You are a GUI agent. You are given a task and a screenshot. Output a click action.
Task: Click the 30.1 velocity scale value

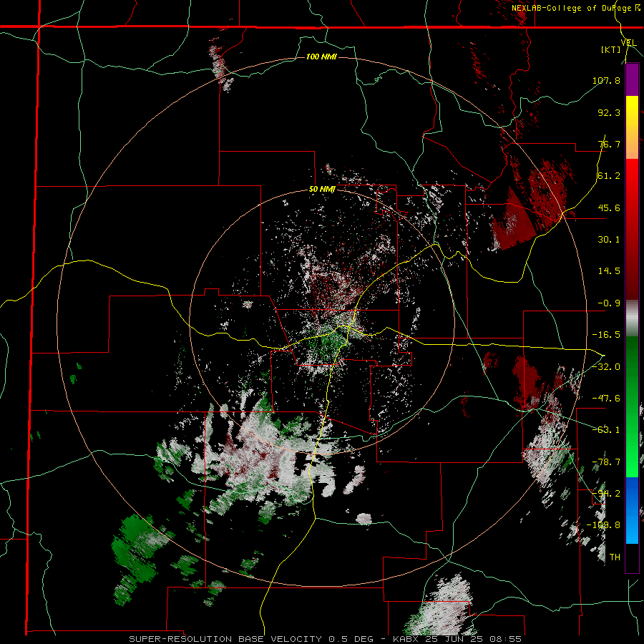[609, 240]
